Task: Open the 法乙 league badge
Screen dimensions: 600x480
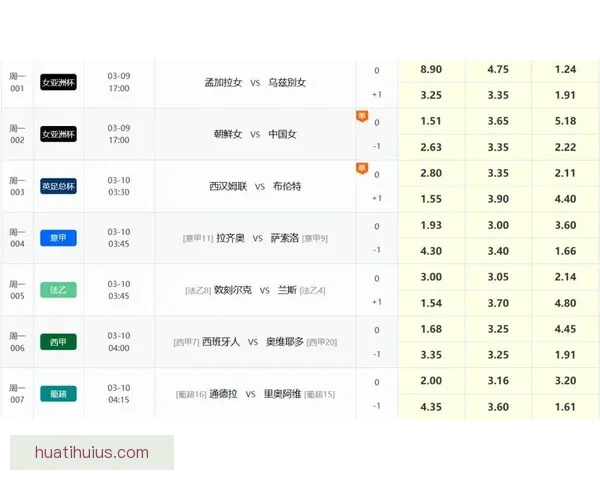Action: pos(59,290)
